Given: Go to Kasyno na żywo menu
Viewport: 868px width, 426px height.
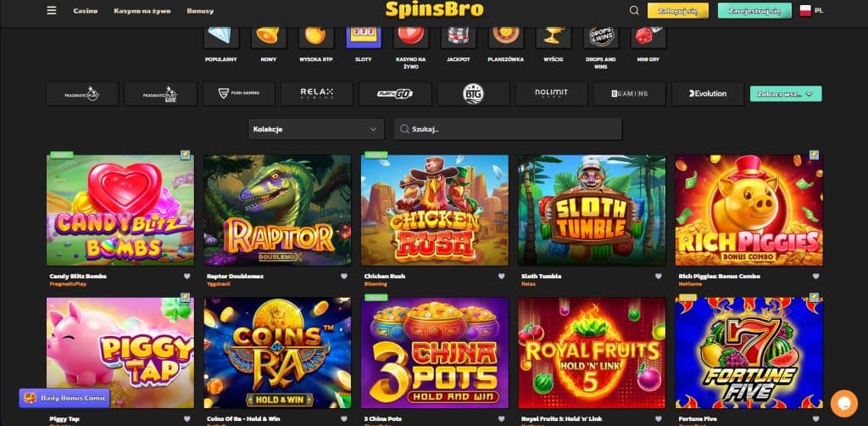Looking at the screenshot, I should point(142,10).
